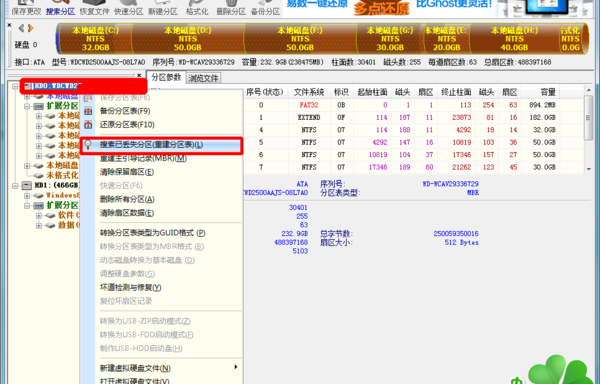Select 搜索已丢失分区(重建分区表) menu item
This screenshot has height=384, width=600.
tap(161, 145)
